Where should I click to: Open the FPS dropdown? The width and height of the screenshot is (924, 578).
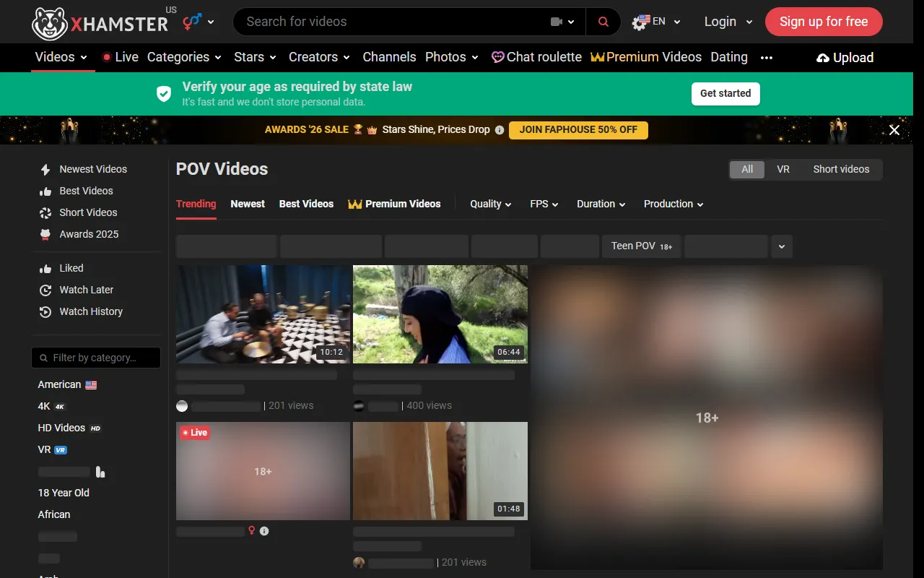pos(544,204)
